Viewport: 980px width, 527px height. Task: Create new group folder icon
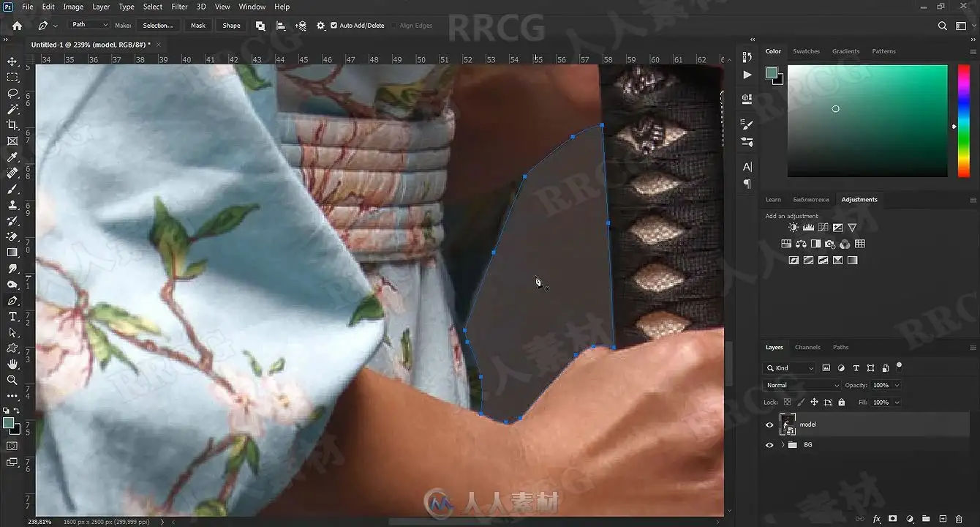pyautogui.click(x=926, y=519)
